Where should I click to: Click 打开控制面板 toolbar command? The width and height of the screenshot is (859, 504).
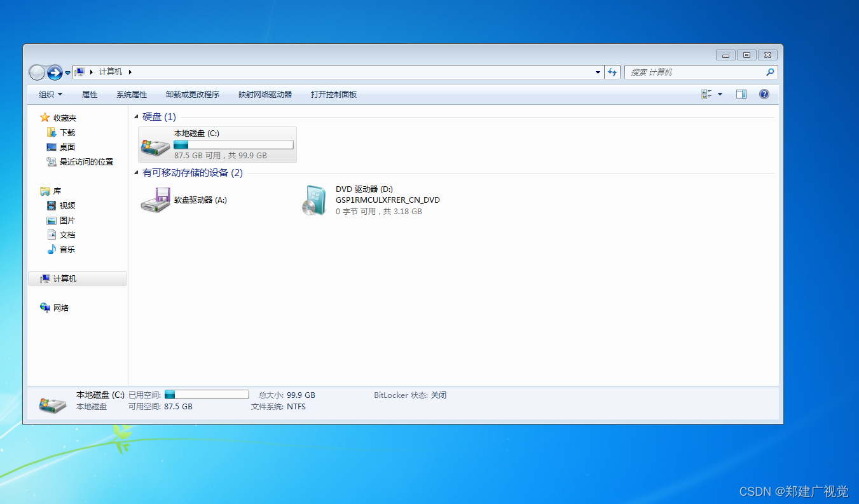coord(334,95)
